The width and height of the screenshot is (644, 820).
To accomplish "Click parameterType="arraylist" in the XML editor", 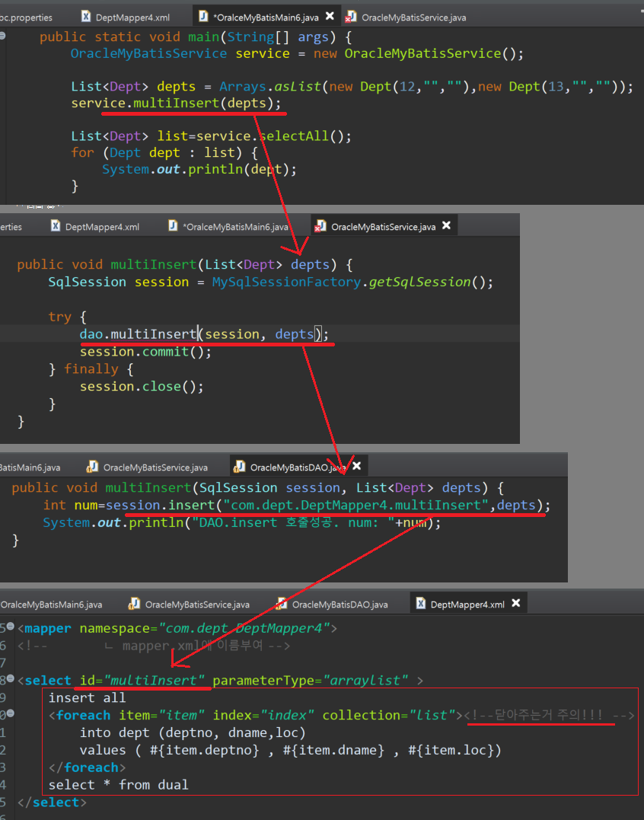I will click(311, 681).
